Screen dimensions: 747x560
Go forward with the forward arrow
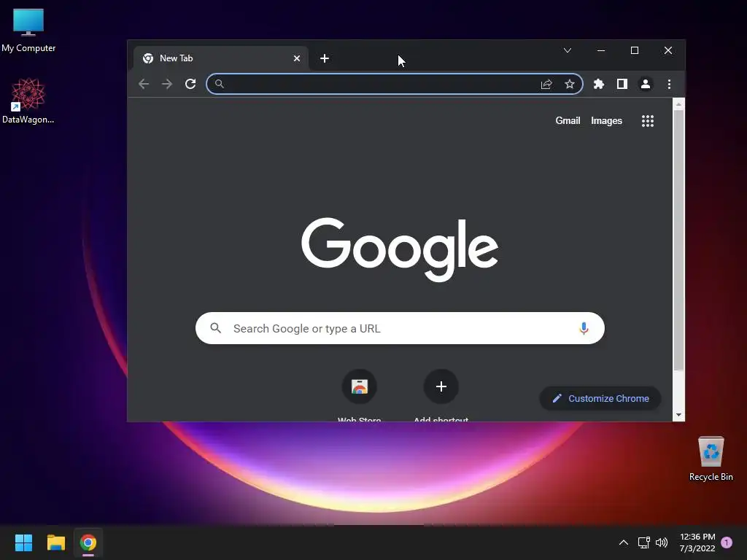pyautogui.click(x=167, y=84)
